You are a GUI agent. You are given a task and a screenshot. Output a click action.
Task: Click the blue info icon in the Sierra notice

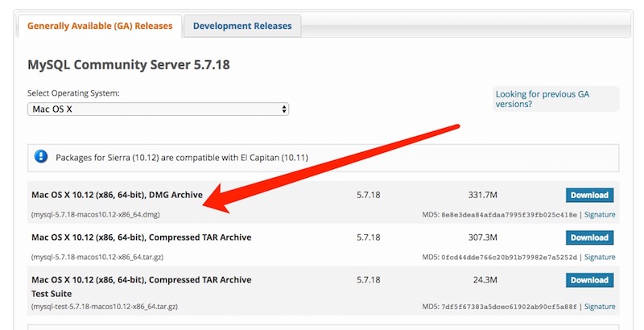[x=41, y=157]
